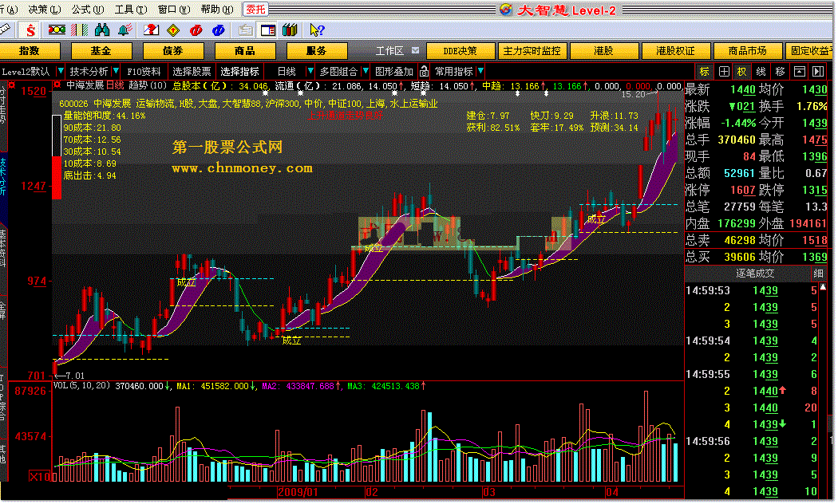This screenshot has width=838, height=504.
Task: Click the collapse-right side panel icon
Action: tap(818, 72)
